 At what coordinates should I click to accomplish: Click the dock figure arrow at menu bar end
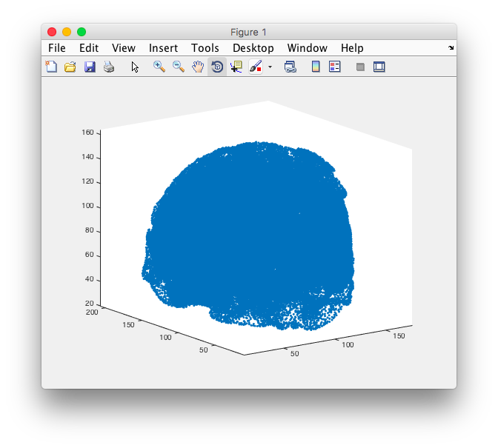[x=451, y=48]
